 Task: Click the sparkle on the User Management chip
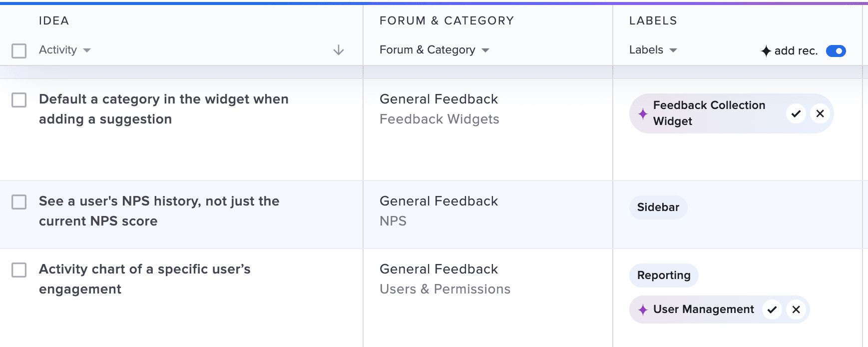pyautogui.click(x=643, y=309)
